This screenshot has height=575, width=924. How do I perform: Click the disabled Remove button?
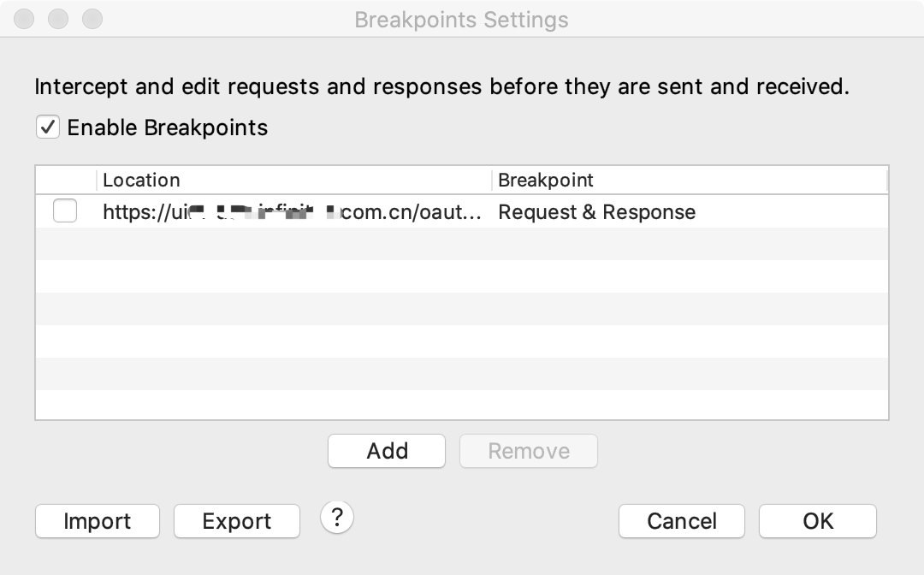pos(528,451)
